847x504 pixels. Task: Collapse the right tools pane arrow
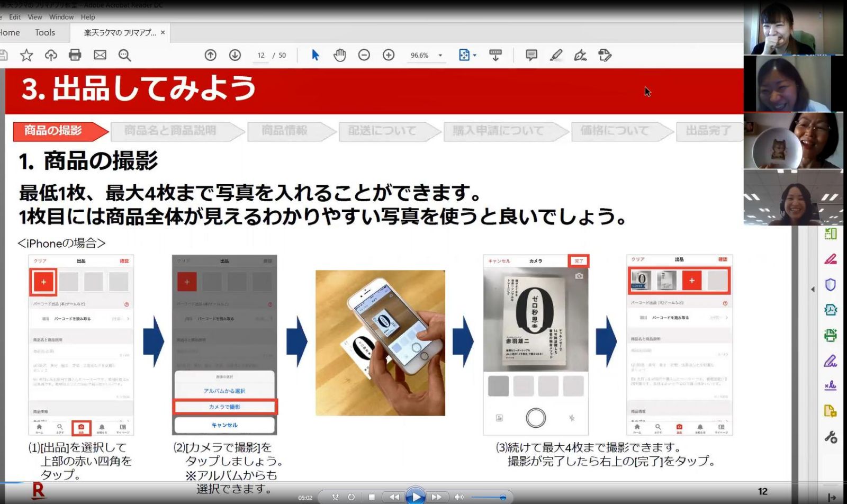click(813, 290)
